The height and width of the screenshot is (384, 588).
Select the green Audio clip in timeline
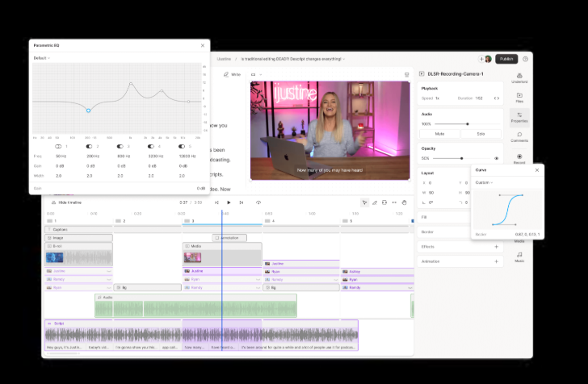coord(195,306)
